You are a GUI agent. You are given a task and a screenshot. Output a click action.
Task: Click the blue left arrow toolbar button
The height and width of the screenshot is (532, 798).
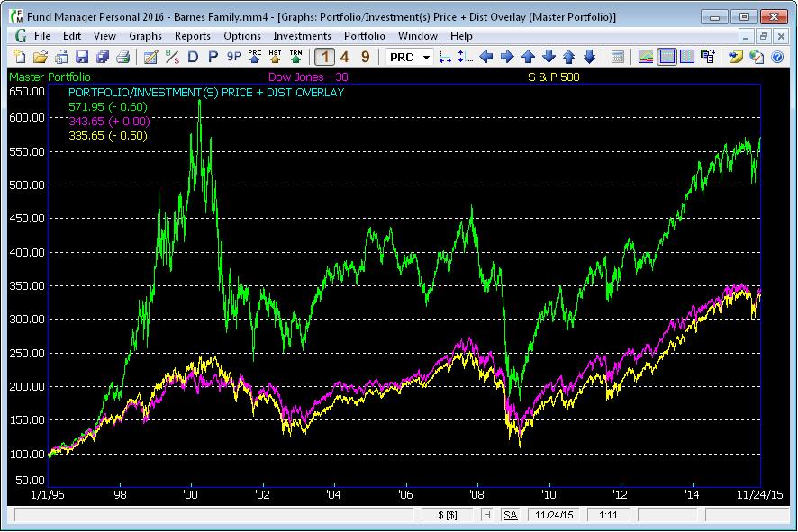(486, 57)
